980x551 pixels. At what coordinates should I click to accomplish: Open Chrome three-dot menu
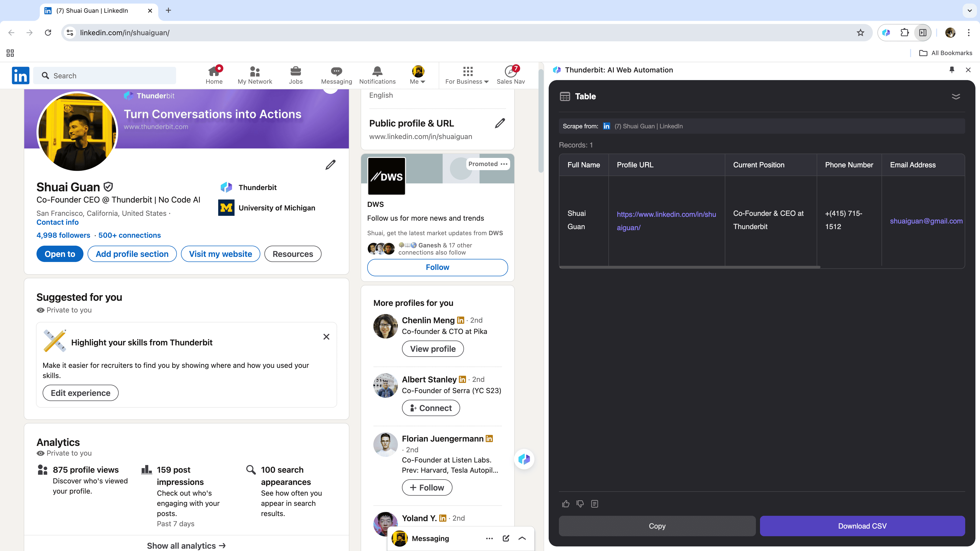click(969, 33)
